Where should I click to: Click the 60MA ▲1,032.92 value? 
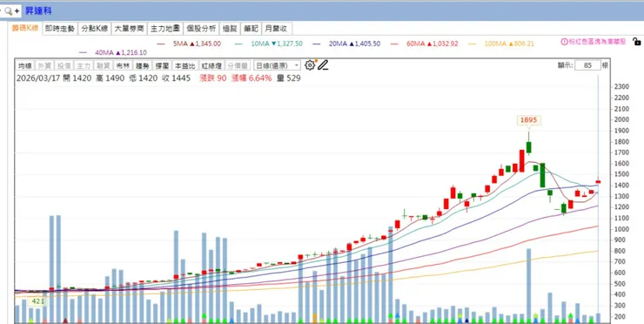(432, 44)
